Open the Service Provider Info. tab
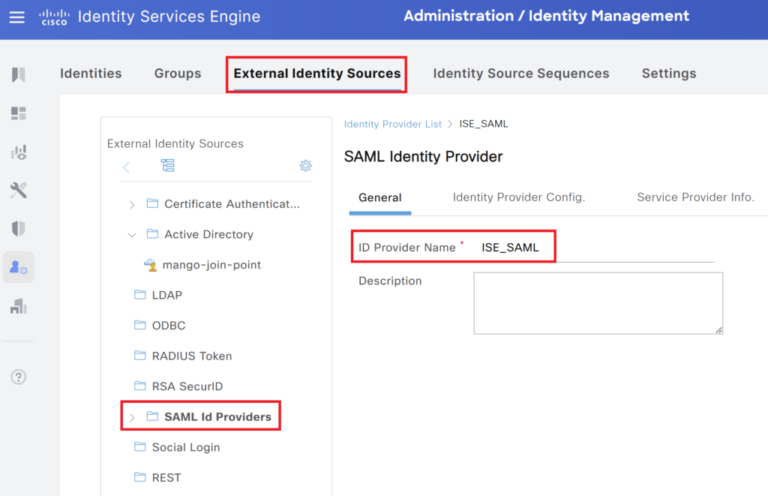This screenshot has height=496, width=768. [x=696, y=197]
